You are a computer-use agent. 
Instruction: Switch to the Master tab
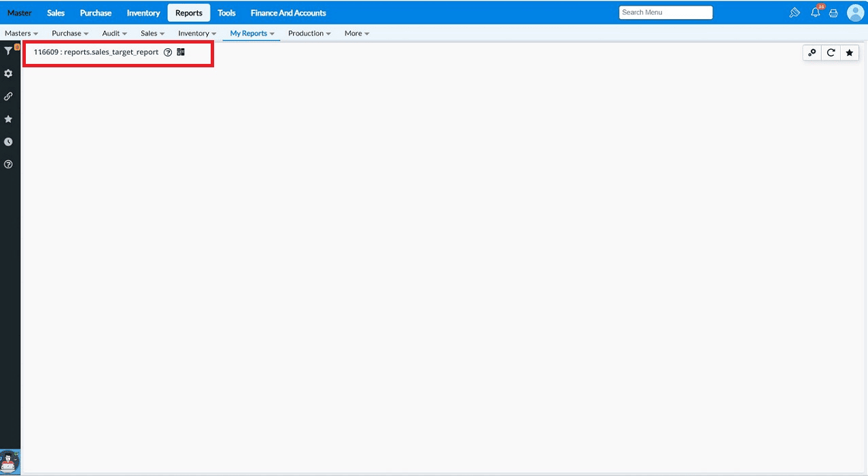(20, 13)
